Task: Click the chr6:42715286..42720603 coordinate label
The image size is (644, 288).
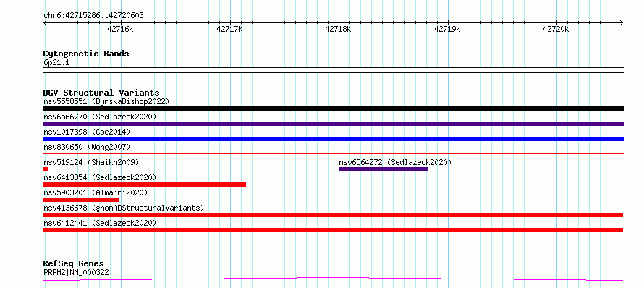Action: pyautogui.click(x=93, y=16)
